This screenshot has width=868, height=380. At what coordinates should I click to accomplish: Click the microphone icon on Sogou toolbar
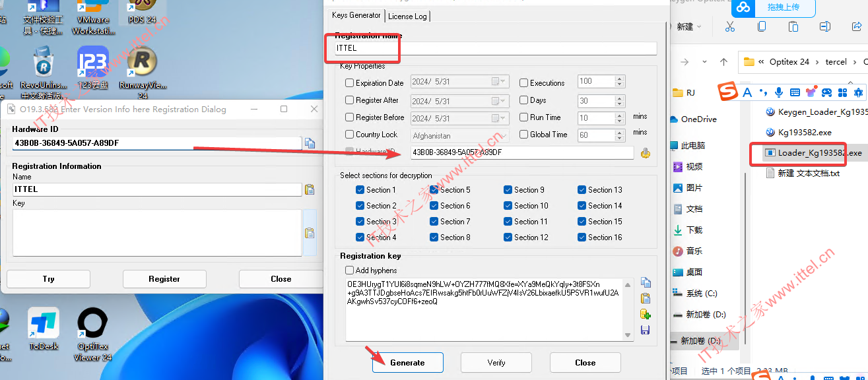(x=780, y=92)
